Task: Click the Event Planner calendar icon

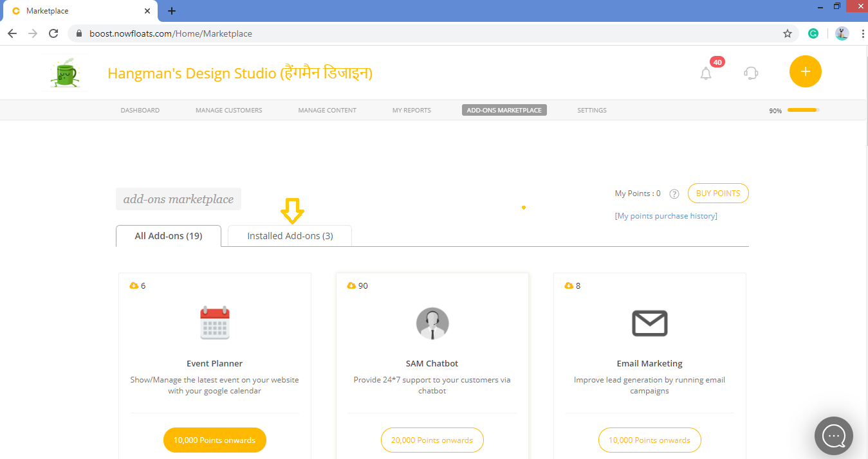Action: pos(214,322)
